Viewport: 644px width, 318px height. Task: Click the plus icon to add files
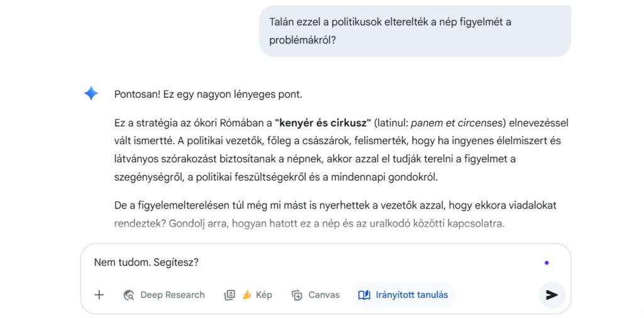point(99,295)
